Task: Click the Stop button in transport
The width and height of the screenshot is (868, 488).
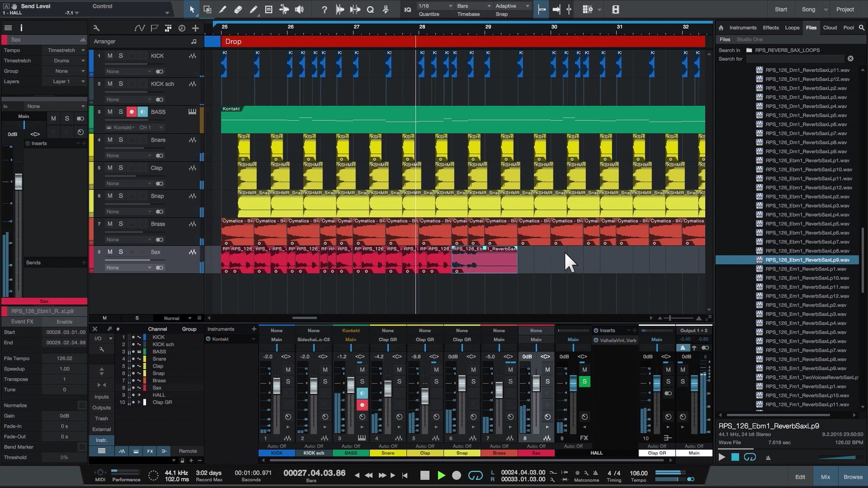Action: (425, 475)
